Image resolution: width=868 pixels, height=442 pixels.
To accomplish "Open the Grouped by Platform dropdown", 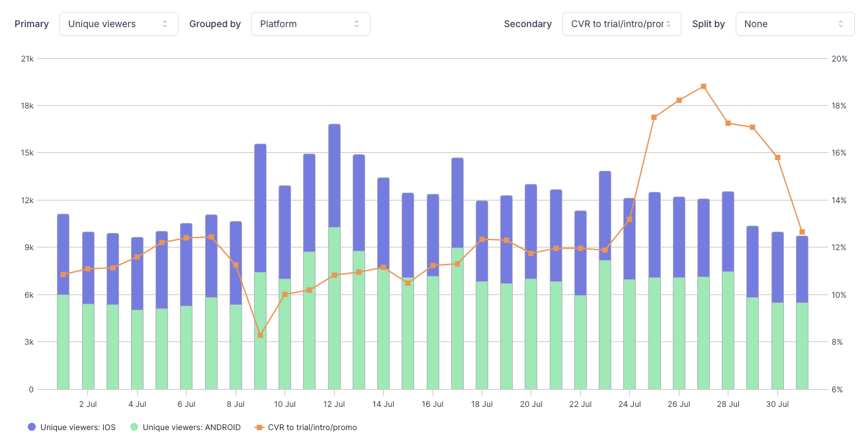I will coord(310,24).
